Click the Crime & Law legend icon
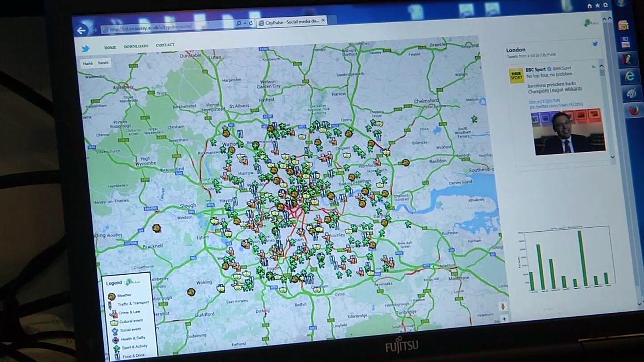The width and height of the screenshot is (644, 362). click(x=114, y=314)
